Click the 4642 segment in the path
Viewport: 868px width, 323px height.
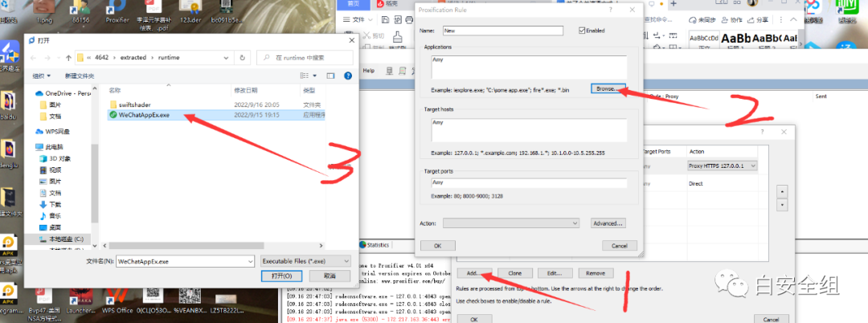coord(102,58)
